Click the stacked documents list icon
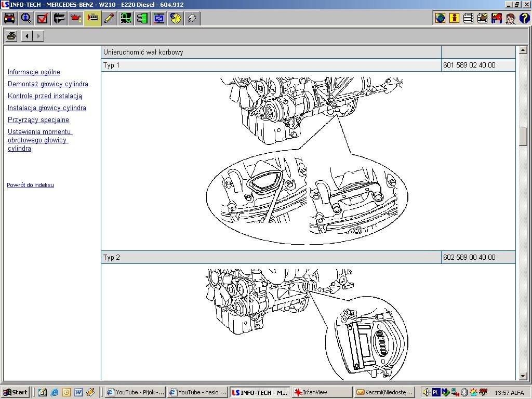This screenshot has width=532, height=399. (468, 18)
